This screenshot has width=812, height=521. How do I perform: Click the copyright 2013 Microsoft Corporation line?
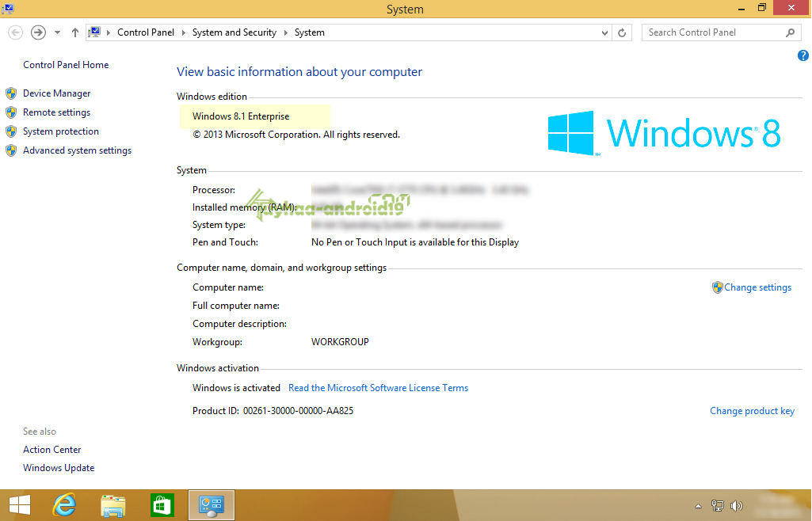[296, 135]
